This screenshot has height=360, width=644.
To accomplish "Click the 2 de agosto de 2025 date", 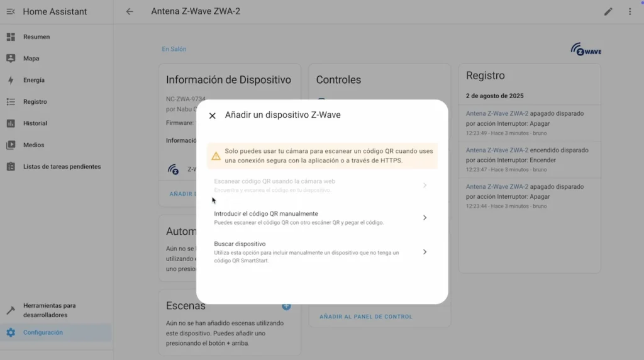I will pyautogui.click(x=494, y=96).
